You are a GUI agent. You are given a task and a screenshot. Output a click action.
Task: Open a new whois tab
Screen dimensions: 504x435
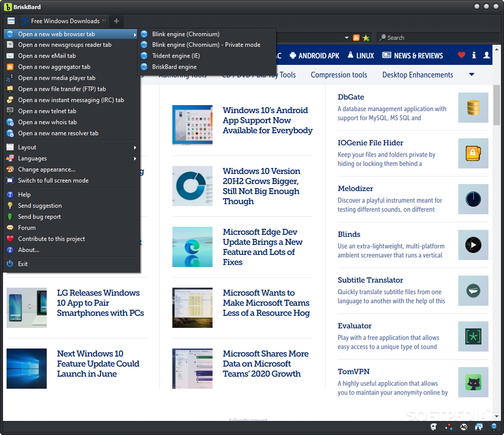point(72,122)
